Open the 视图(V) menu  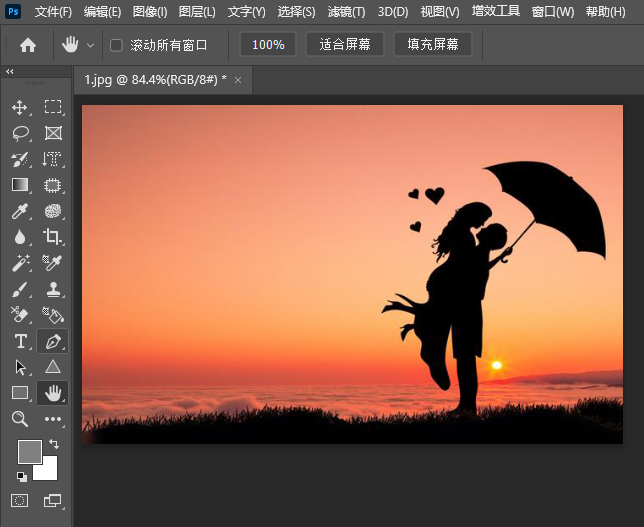click(440, 12)
